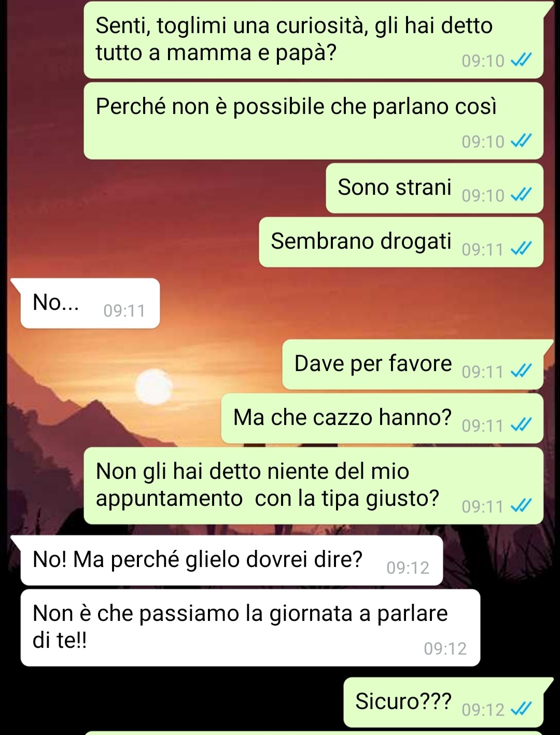Image resolution: width=560 pixels, height=735 pixels.
Task: Select the 'Non è che passiamo la giornata' message
Action: [x=250, y=628]
